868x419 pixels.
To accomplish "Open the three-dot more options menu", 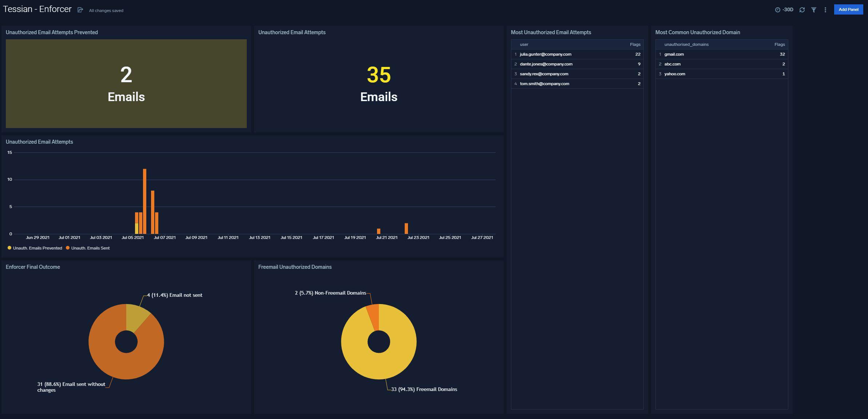I will [x=825, y=10].
